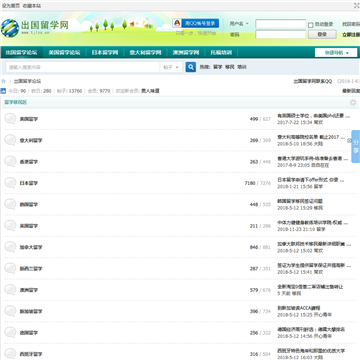Focus the password input field
Screen dimensions: 360x360
coord(281,34)
